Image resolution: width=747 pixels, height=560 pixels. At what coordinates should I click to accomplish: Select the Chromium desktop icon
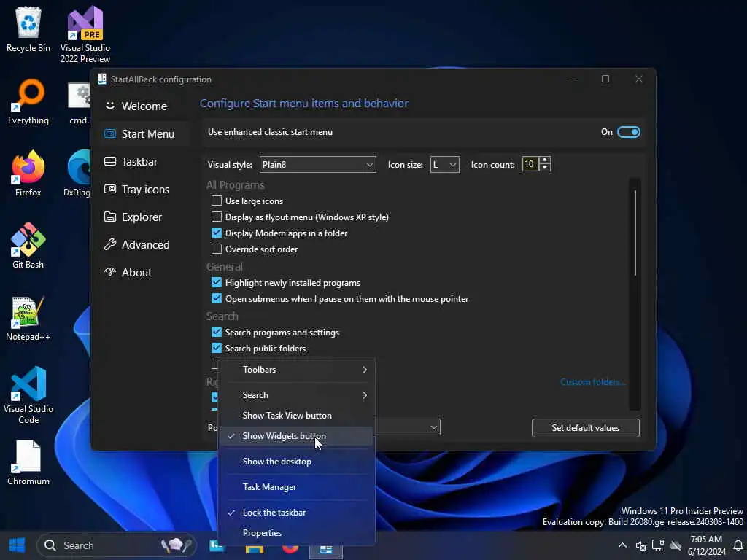pos(28,463)
